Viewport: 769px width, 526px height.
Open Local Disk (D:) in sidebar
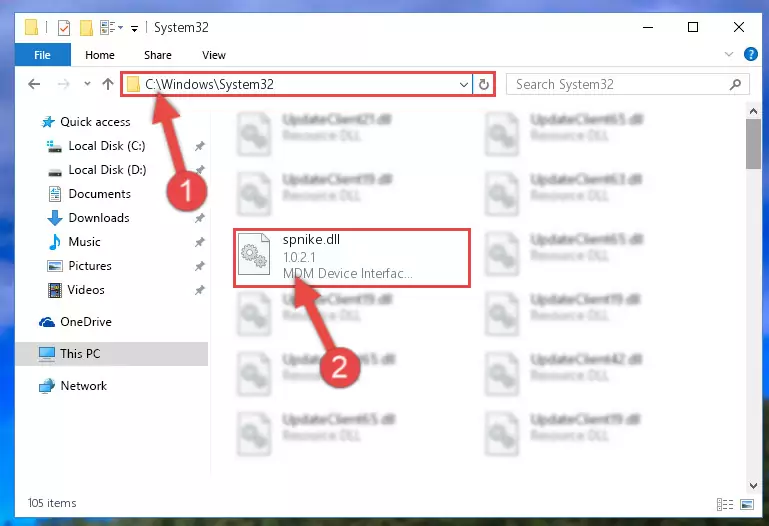(106, 170)
